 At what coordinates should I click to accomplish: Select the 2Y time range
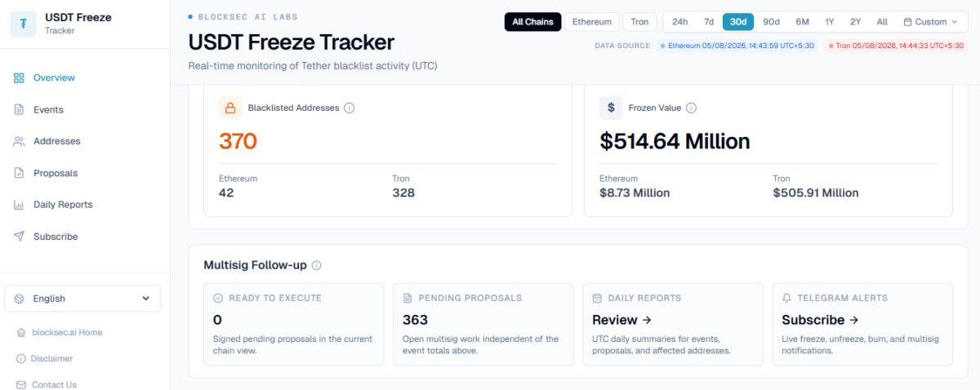[855, 22]
